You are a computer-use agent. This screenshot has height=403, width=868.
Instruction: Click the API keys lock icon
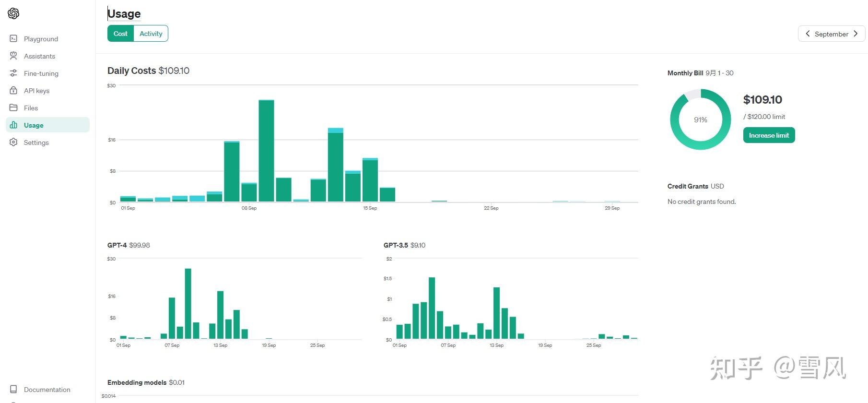pos(13,90)
